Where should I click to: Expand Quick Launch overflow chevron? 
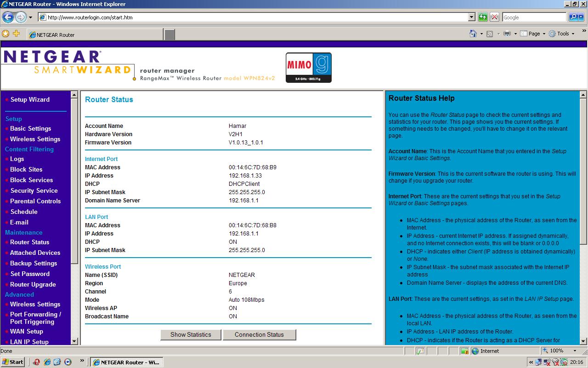click(82, 361)
